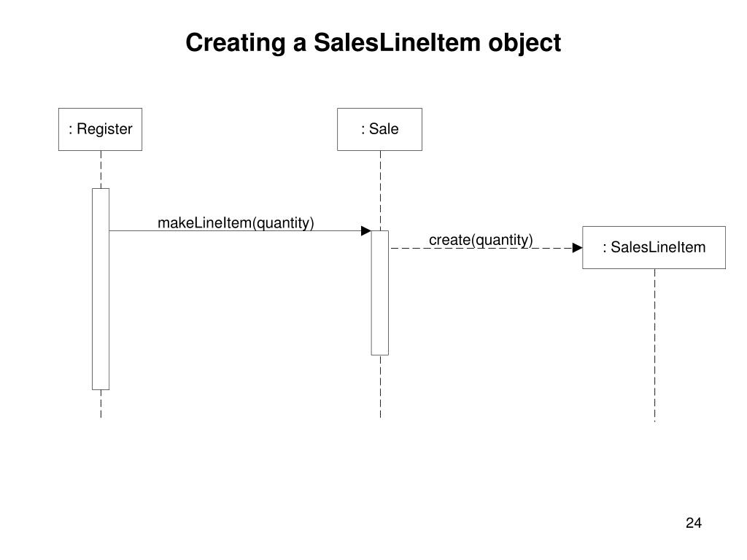Click dashed lifeline below the Register activation bar
Viewport: 747px width, 560px height.
(101, 403)
